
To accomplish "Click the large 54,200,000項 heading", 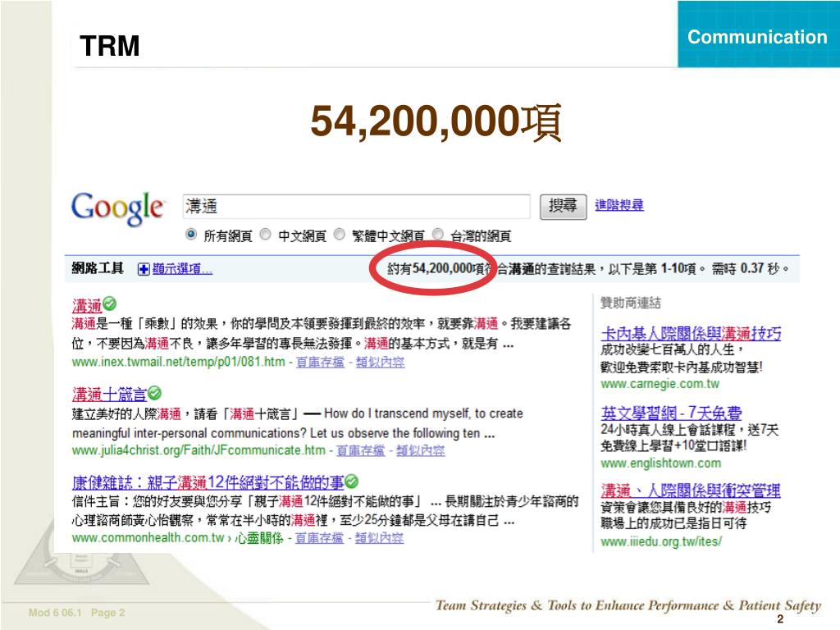I will [436, 121].
